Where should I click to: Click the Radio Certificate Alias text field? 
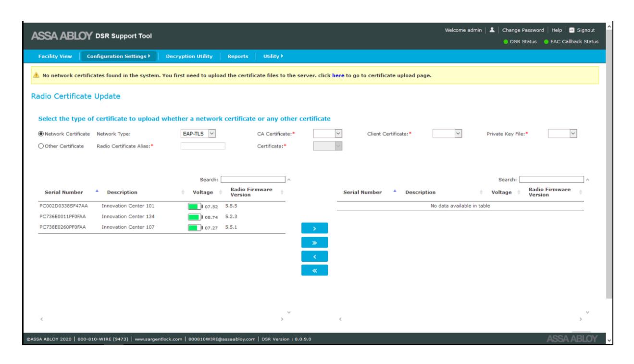click(203, 146)
